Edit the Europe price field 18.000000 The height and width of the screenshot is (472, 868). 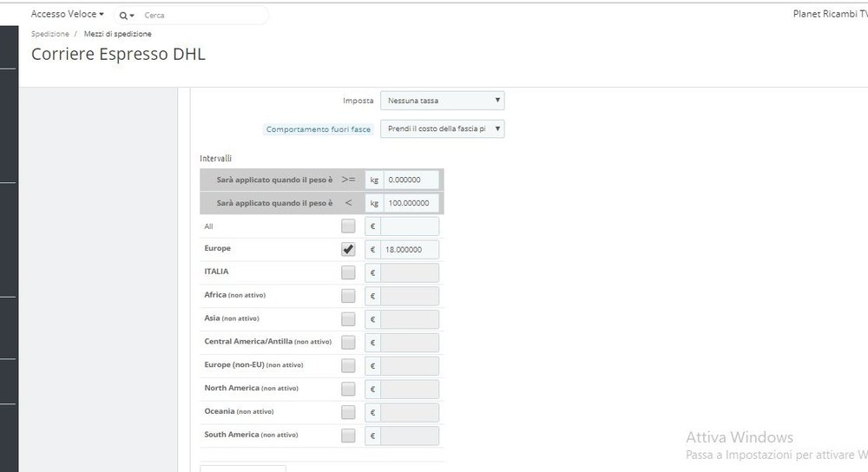pos(411,250)
